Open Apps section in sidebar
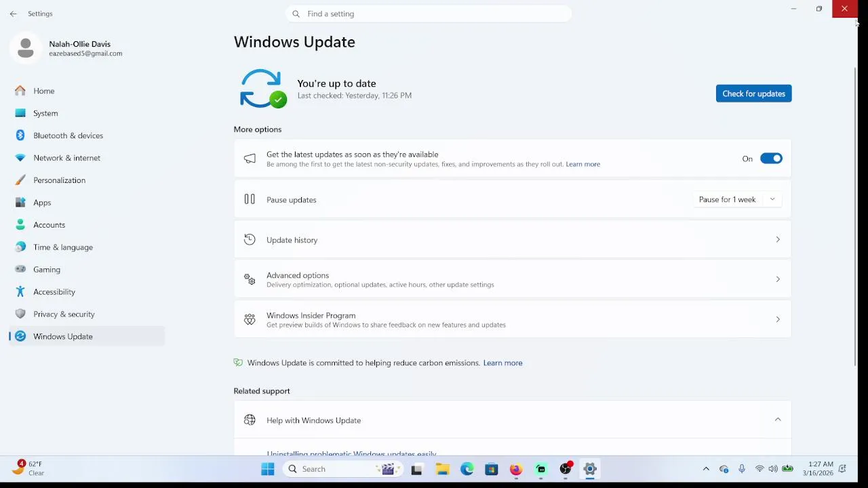 click(x=87, y=203)
